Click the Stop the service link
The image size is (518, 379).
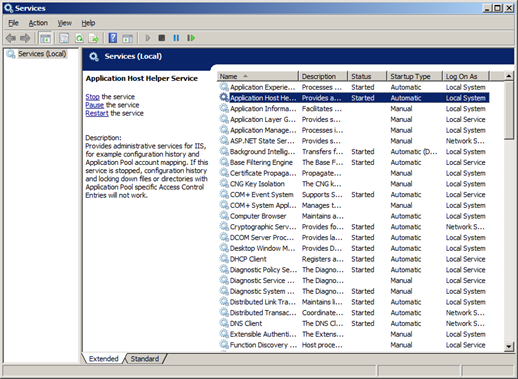tap(92, 97)
